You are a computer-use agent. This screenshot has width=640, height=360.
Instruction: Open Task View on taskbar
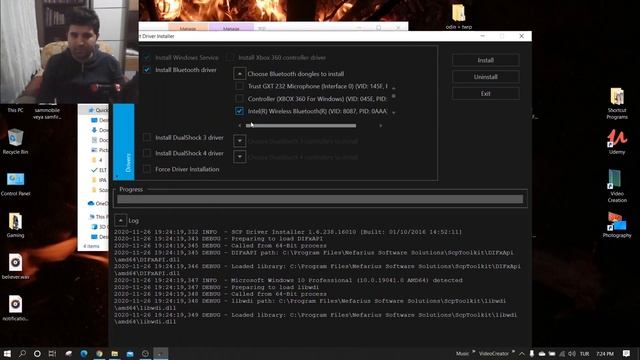click(x=52, y=353)
